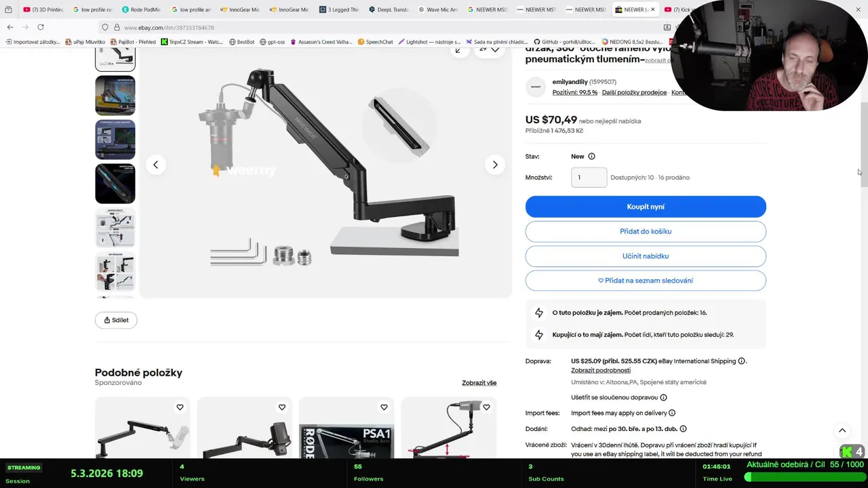Open the BestBot bookmark

tap(241, 42)
